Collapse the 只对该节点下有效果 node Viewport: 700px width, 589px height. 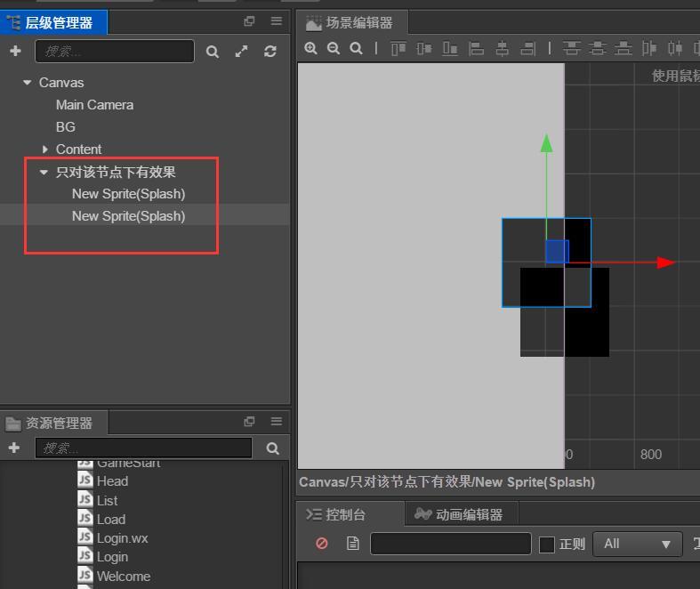point(44,172)
